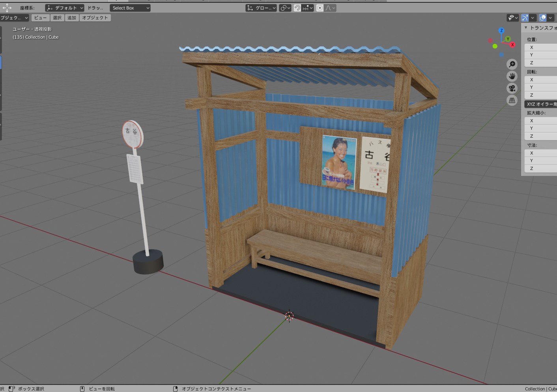The image size is (557, 392).
Task: Click the blue Z axis on navigation gizmo
Action: click(x=501, y=30)
